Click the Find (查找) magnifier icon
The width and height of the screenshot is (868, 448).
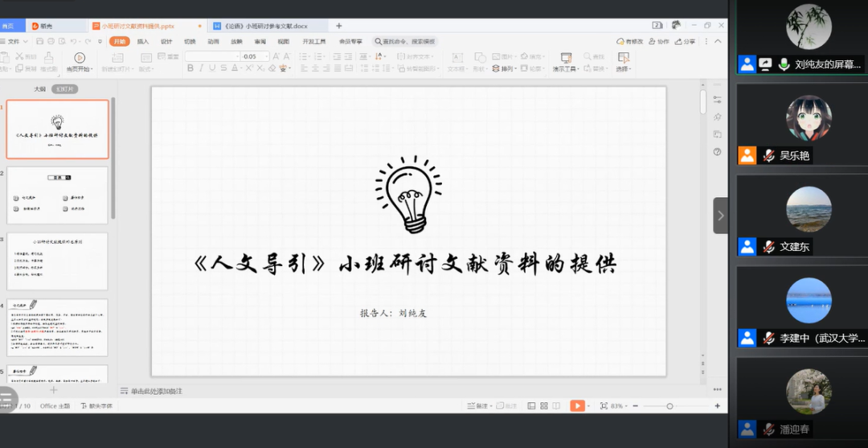coord(588,56)
